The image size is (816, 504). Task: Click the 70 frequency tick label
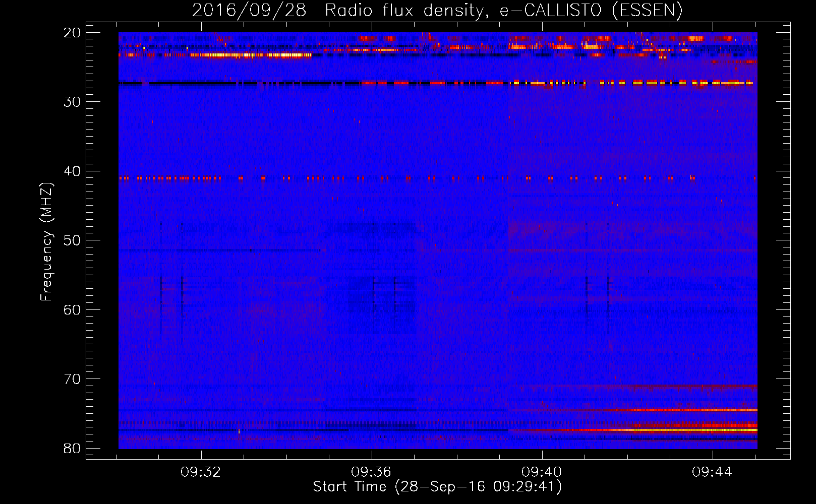point(73,379)
